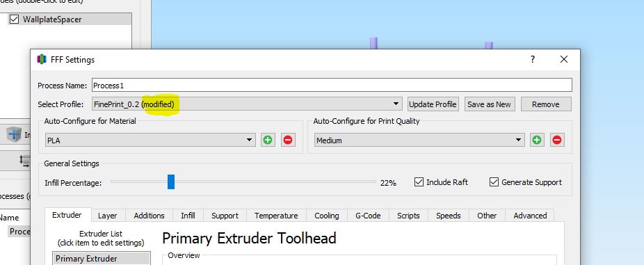Click into the Process Name text field
644x265 pixels.
(332, 85)
